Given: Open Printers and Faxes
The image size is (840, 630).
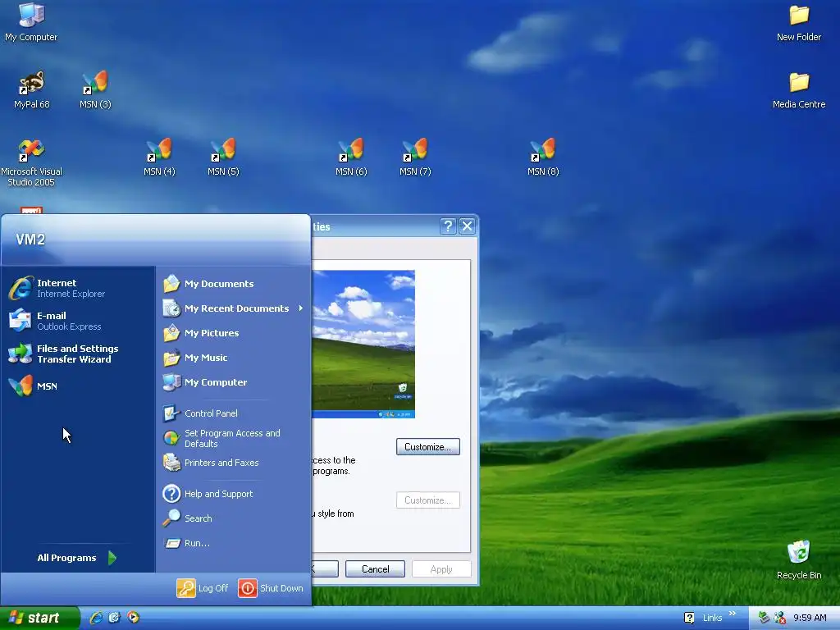Looking at the screenshot, I should point(233,463).
